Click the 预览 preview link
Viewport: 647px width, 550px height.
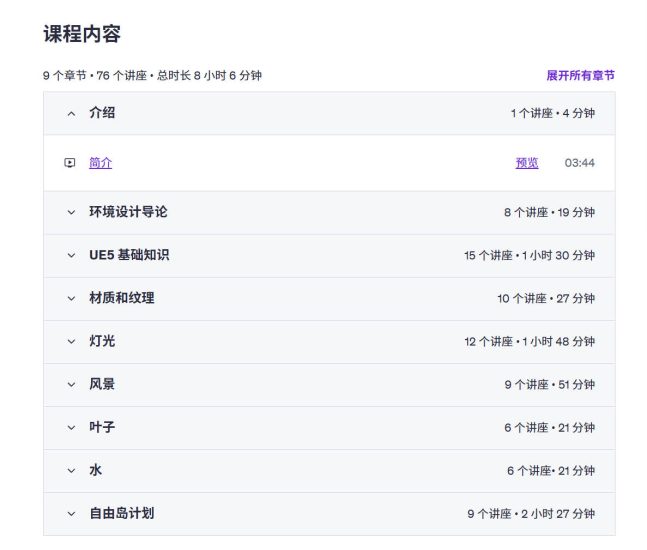(x=527, y=163)
